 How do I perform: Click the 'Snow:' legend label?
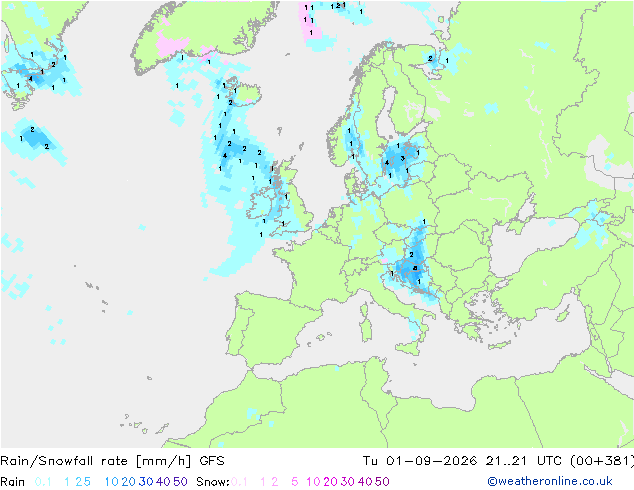[213, 482]
